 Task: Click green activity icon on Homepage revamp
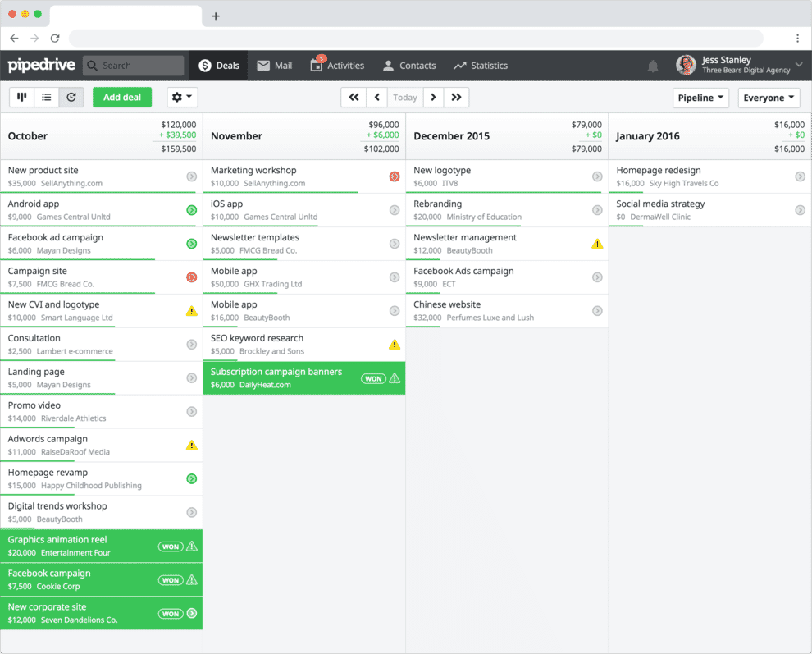(x=192, y=479)
